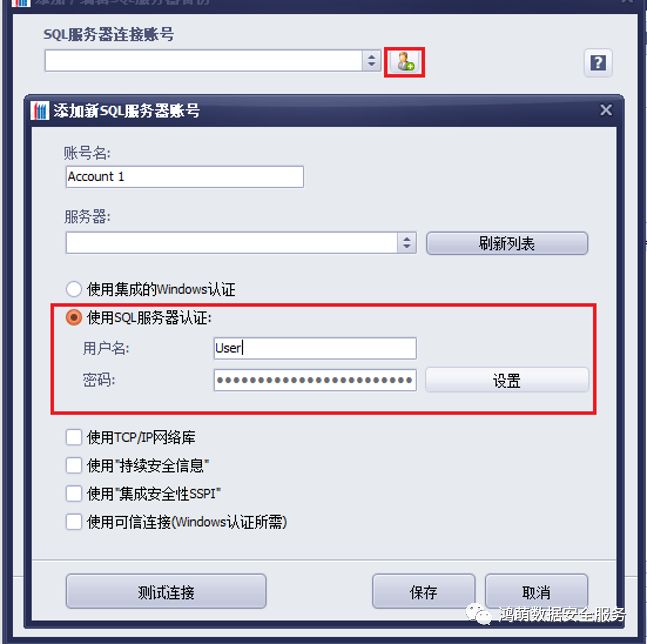Check the 使用"集成安全性SSPI" option
Screen dimensions: 647x644
pos(74,493)
